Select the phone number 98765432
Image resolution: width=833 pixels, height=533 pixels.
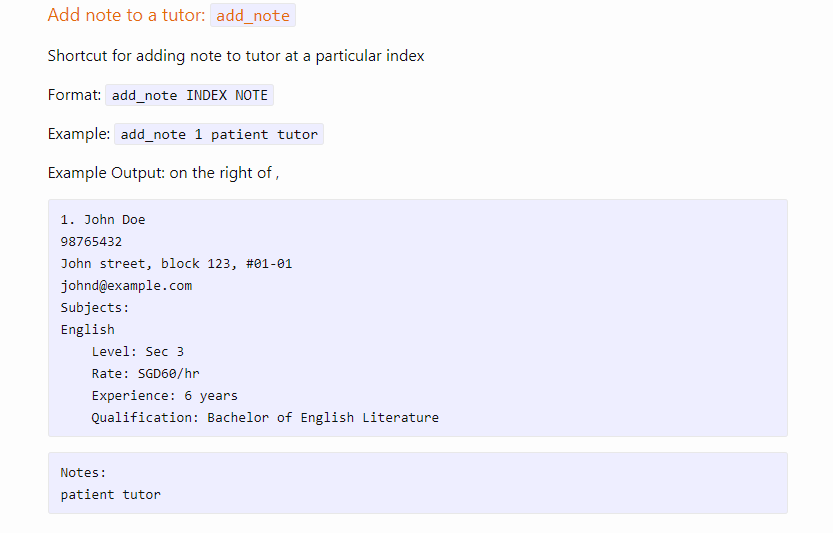[x=91, y=242]
